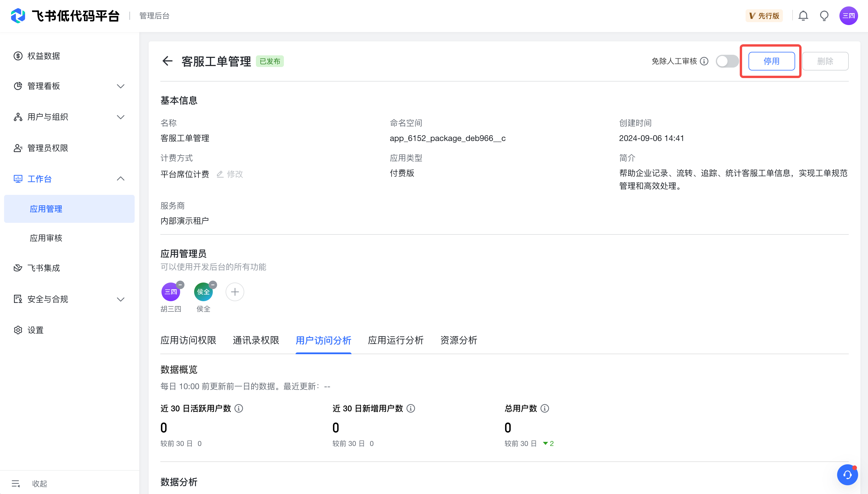Add an app administrator with plus
868x494 pixels.
click(235, 292)
